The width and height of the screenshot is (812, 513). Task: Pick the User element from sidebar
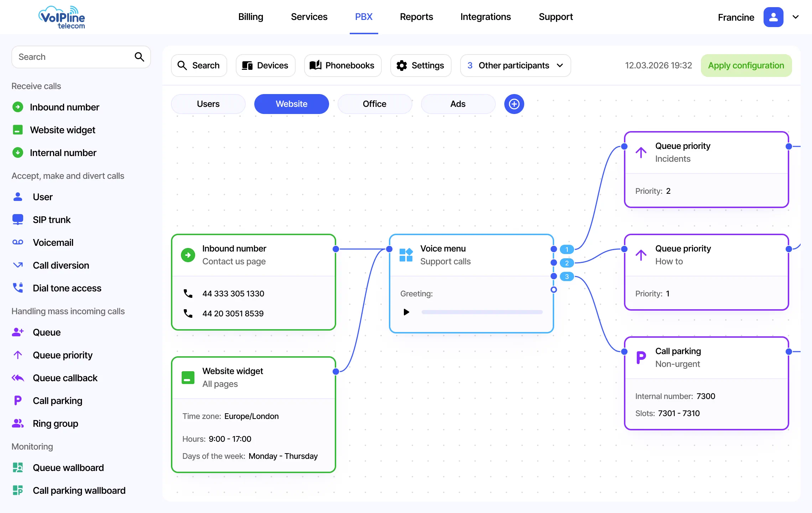[x=32, y=197]
